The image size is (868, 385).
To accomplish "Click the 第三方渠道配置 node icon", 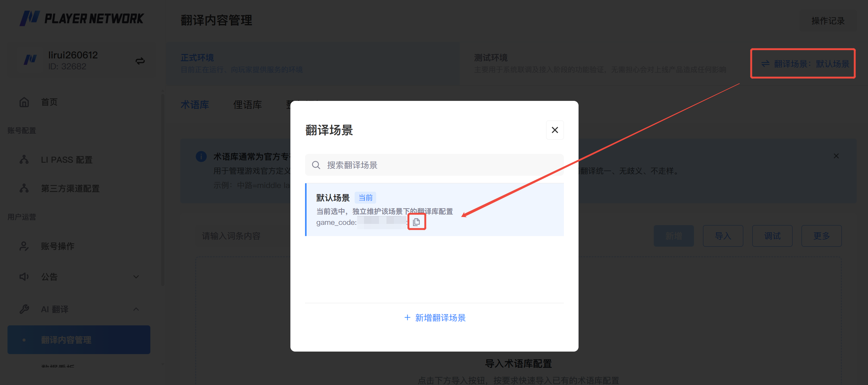I will pos(24,188).
